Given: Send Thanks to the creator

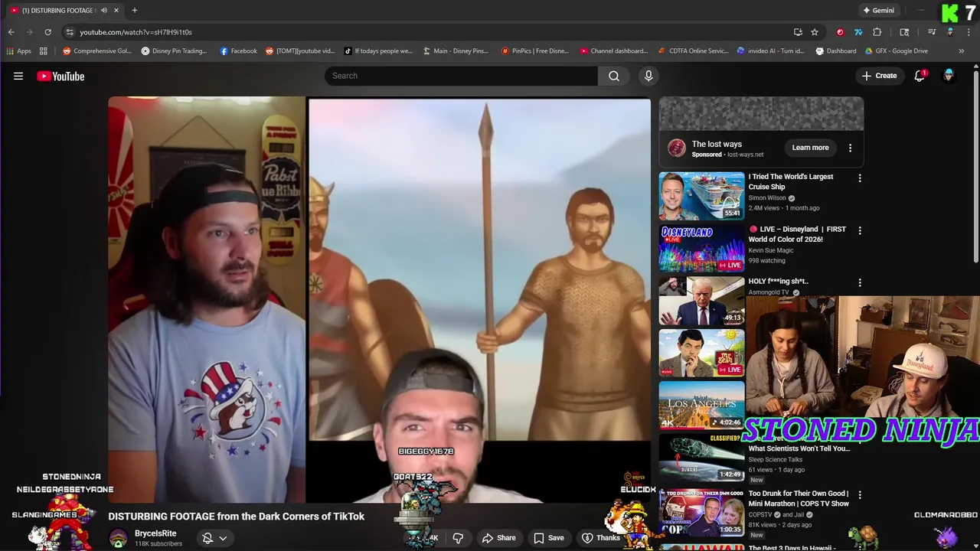Looking at the screenshot, I should (x=600, y=538).
